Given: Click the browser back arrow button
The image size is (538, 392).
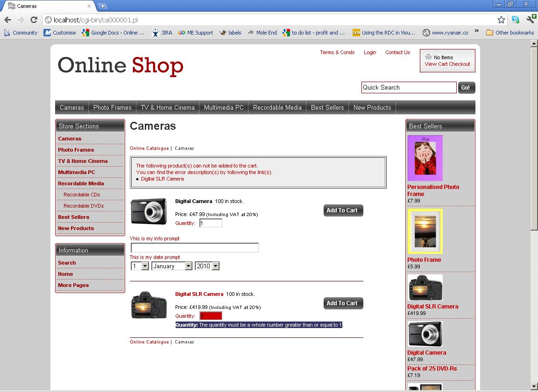Looking at the screenshot, I should point(8,20).
